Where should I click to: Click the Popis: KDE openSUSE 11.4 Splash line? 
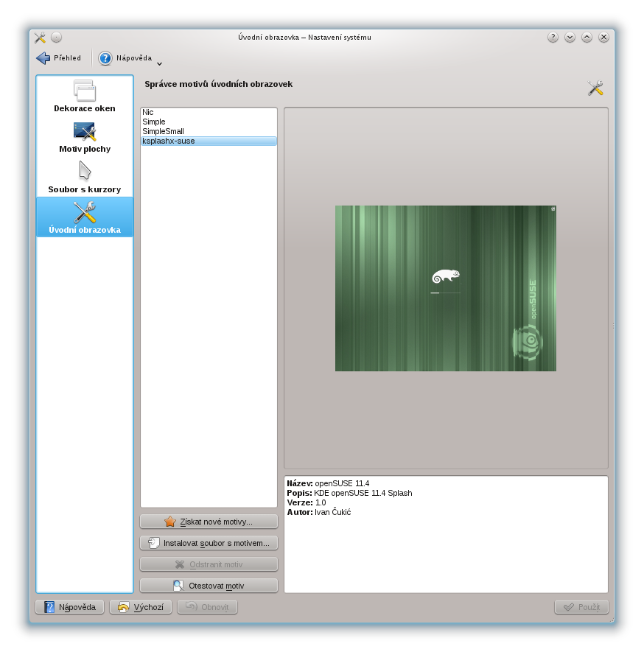pos(350,493)
